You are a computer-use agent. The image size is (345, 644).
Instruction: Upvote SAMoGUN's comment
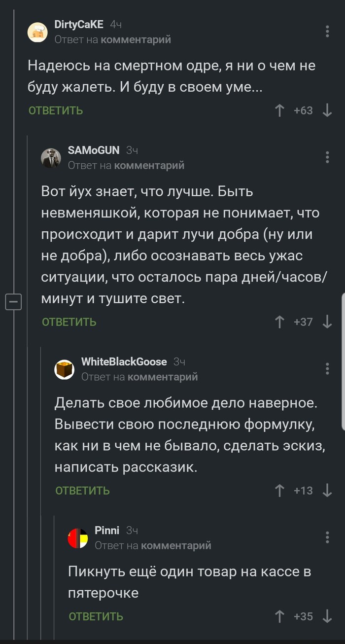(280, 322)
